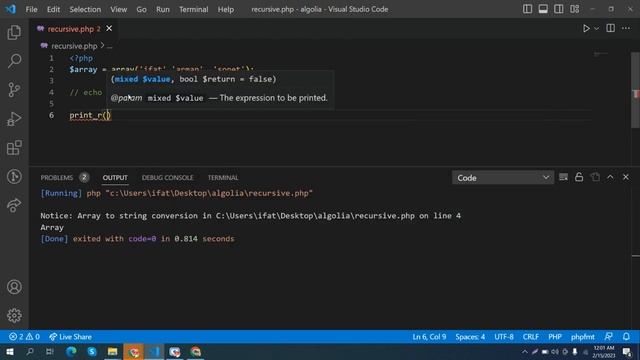Place cursor in print_r on line 6
Viewport: 640px width, 360px height.
tap(86, 115)
